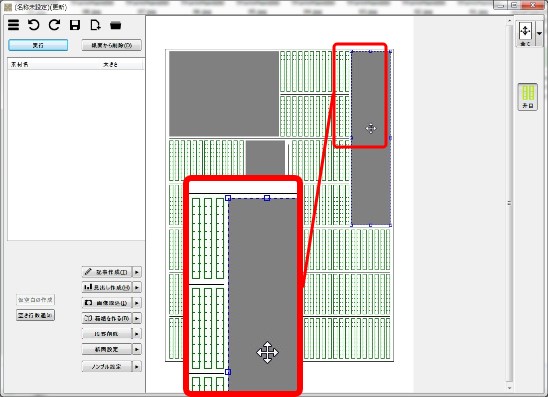Expand arrow beside the ノンブル settings button

(137, 367)
